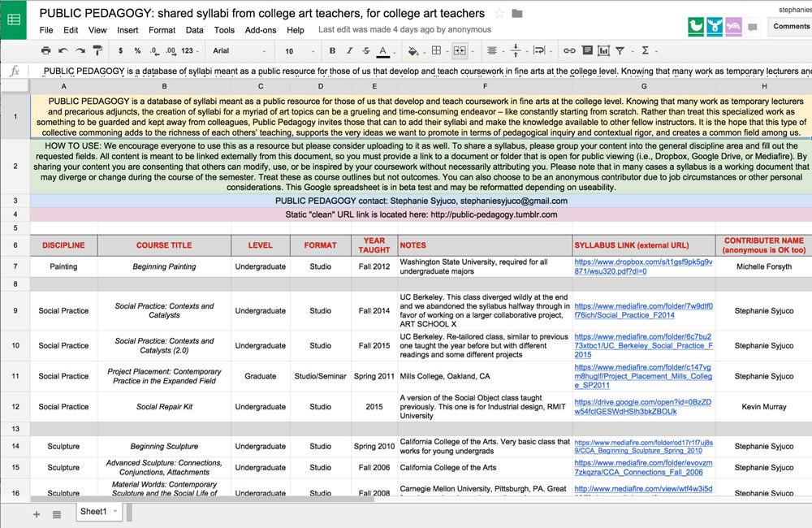This screenshot has width=812, height=528.
Task: Click the green anonymous duck avatar
Action: [x=696, y=27]
